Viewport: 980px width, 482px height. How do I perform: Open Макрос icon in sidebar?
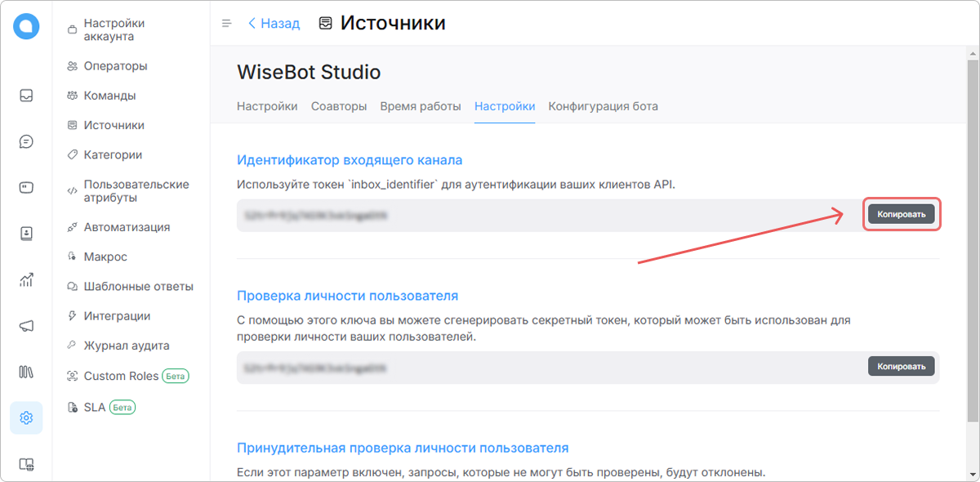point(72,257)
